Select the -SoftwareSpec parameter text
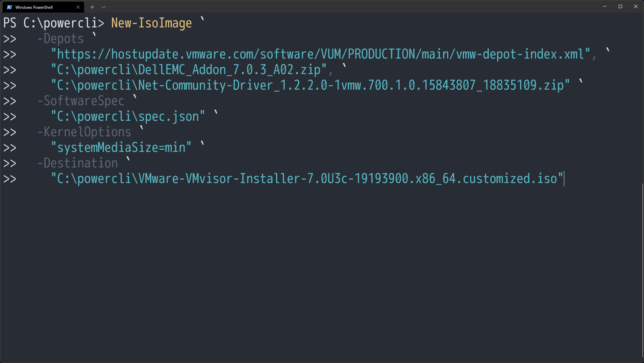The width and height of the screenshot is (644, 363). 80,100
